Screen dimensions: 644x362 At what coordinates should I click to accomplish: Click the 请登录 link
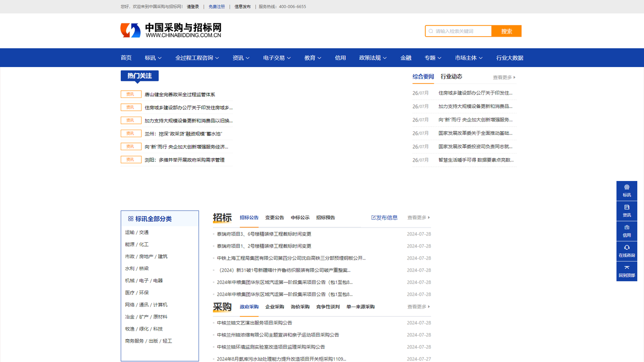pyautogui.click(x=193, y=7)
